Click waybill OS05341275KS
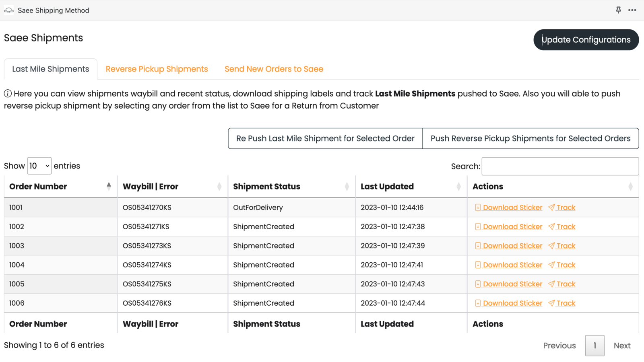 click(x=147, y=284)
